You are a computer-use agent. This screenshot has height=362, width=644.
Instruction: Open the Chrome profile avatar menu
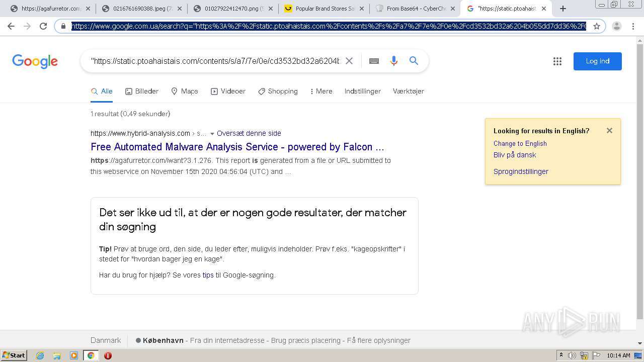[x=617, y=26]
